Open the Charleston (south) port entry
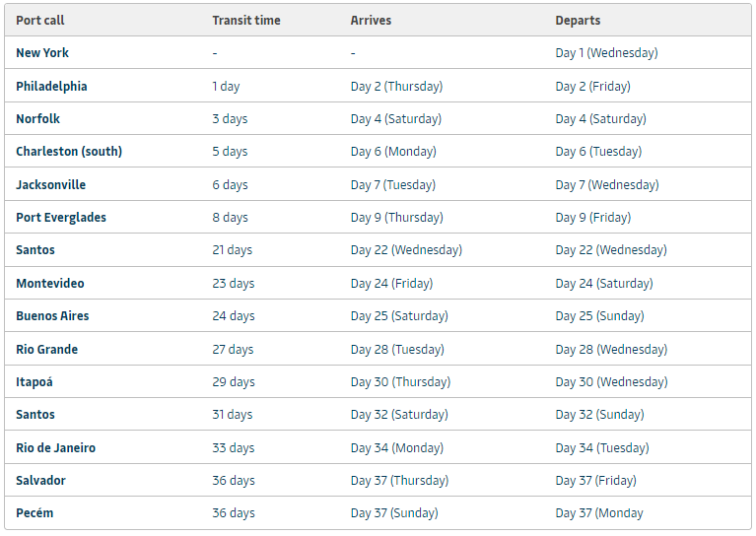The width and height of the screenshot is (756, 536). click(69, 152)
